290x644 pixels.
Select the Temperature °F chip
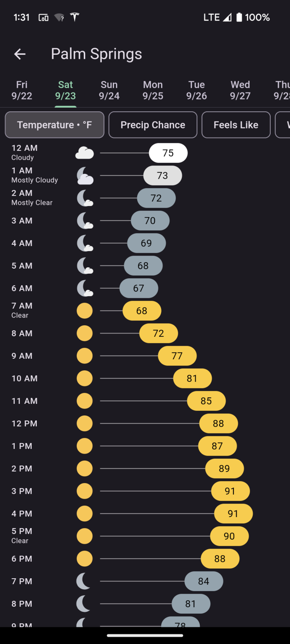click(x=55, y=125)
